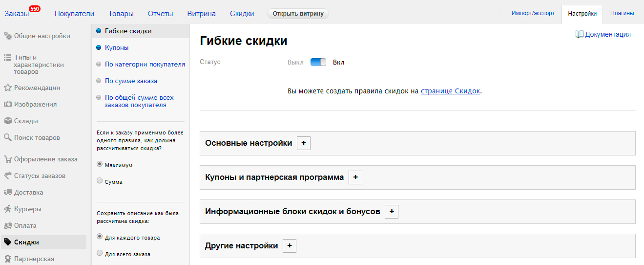Expand the Другие настройки section
This screenshot has height=265, width=644.
click(290, 246)
